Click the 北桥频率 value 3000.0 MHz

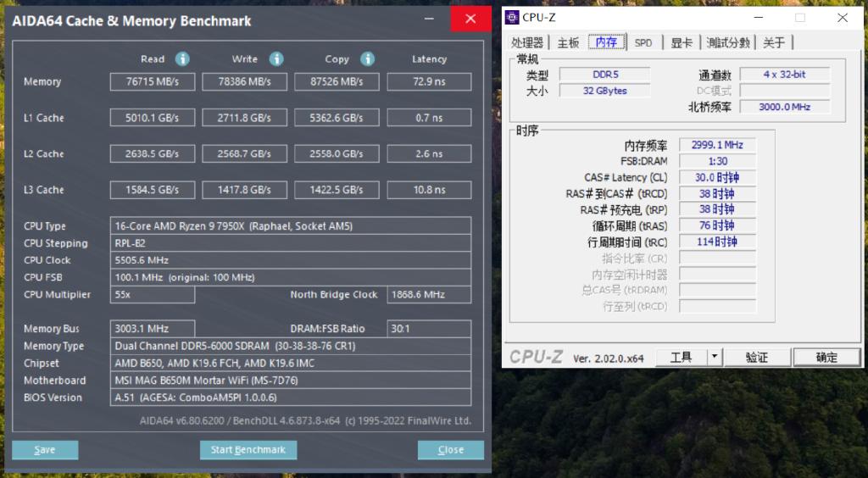pos(784,107)
